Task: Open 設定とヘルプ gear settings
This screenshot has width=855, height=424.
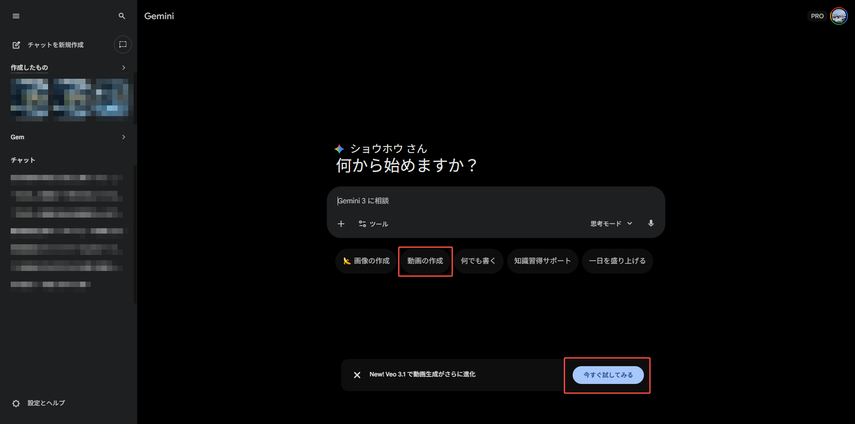Action: (x=38, y=403)
